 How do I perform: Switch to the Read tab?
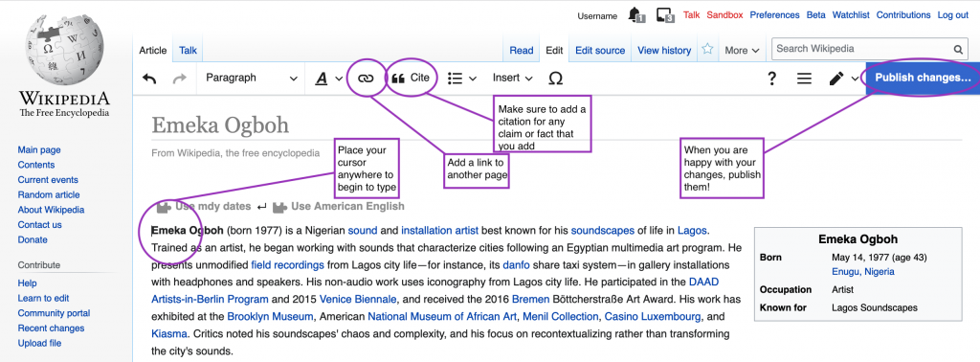pyautogui.click(x=522, y=51)
